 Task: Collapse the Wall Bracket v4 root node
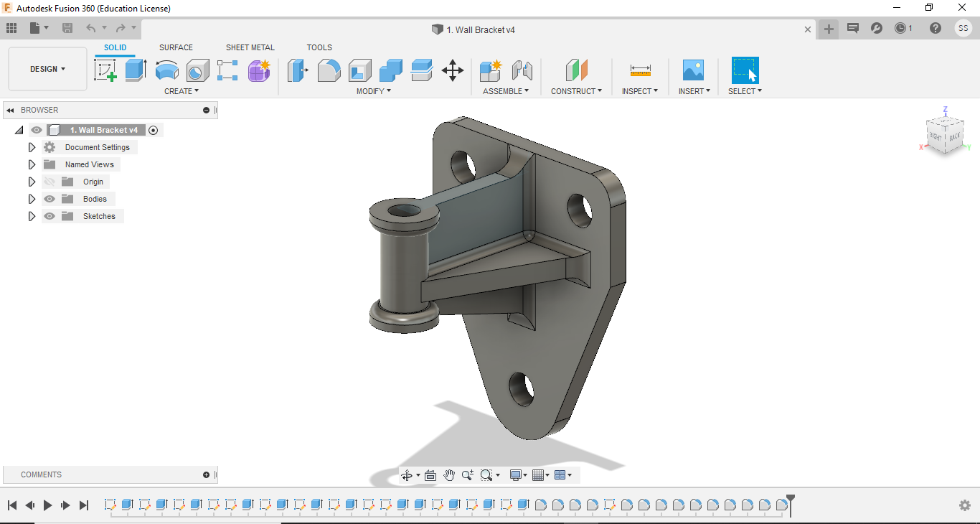[x=19, y=130]
